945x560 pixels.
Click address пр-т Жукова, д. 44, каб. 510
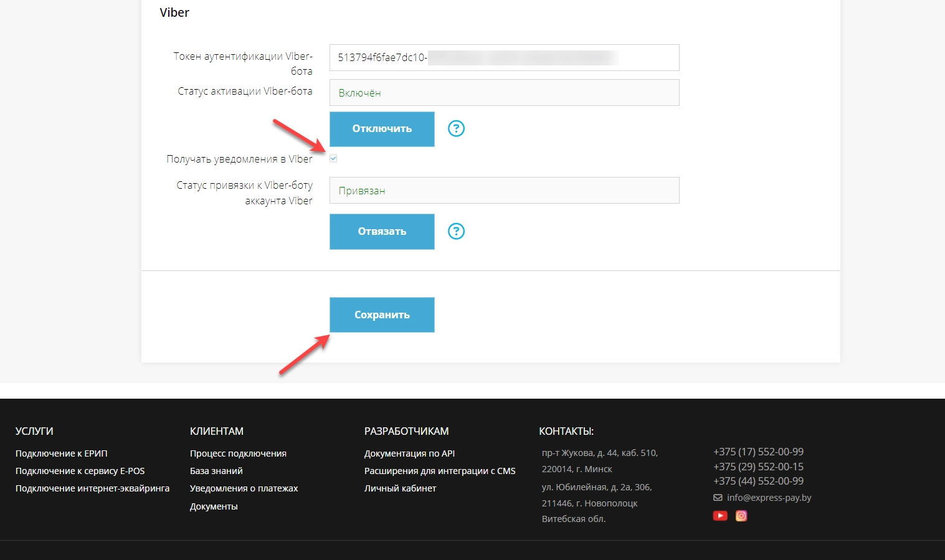pos(600,453)
